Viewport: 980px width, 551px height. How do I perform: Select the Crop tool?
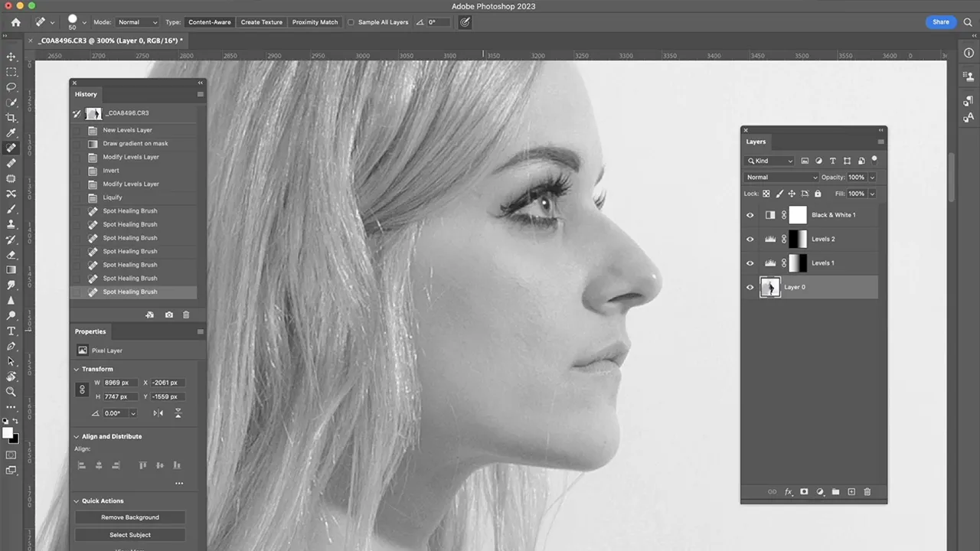click(x=11, y=118)
